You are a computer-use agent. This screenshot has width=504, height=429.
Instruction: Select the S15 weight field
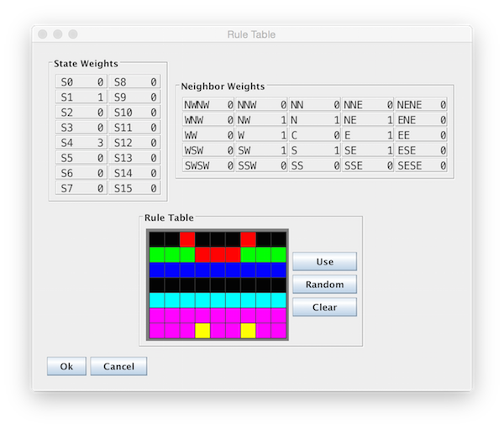coord(134,188)
